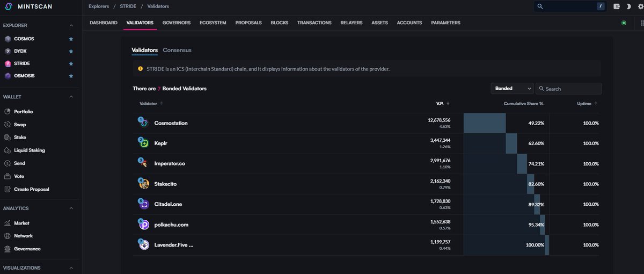
Task: Switch to the TRANSACTIONS tab
Action: pyautogui.click(x=314, y=23)
